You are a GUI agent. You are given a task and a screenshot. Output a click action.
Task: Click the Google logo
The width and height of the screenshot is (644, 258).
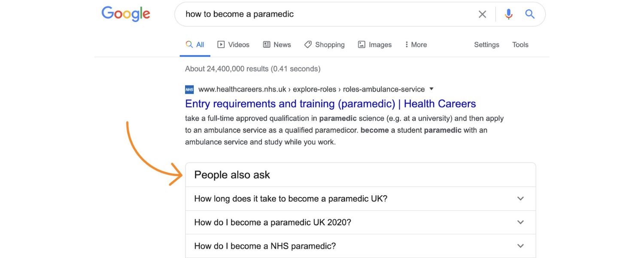click(x=125, y=14)
